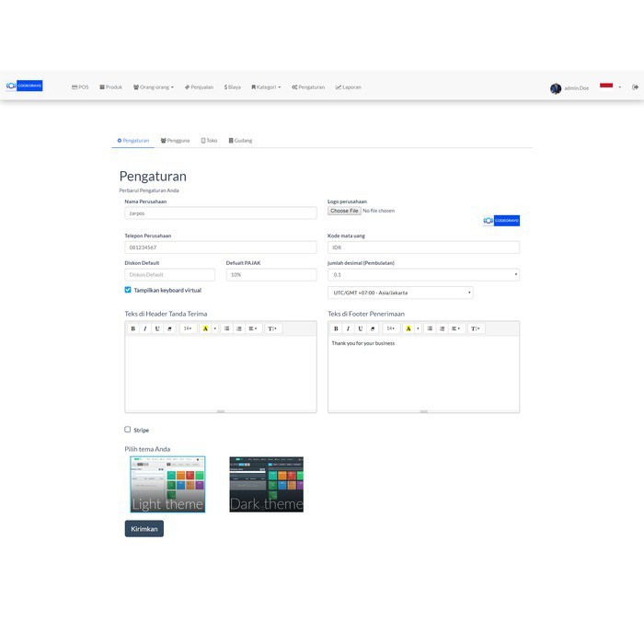This screenshot has width=644, height=644.
Task: Click the logout icon in top bar
Action: pos(635,87)
